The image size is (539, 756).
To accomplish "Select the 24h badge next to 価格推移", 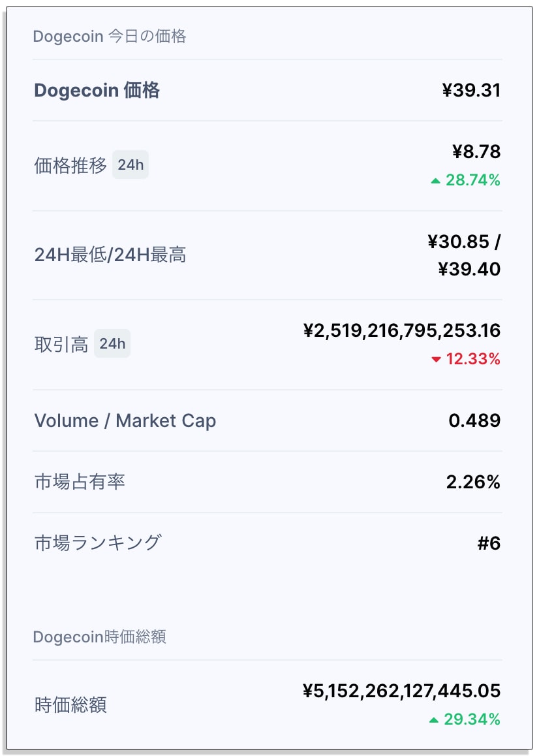I will (x=131, y=165).
